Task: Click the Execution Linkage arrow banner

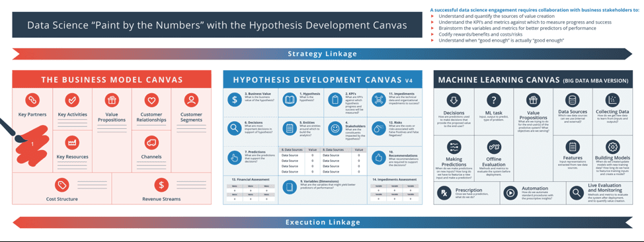Action: click(x=322, y=222)
